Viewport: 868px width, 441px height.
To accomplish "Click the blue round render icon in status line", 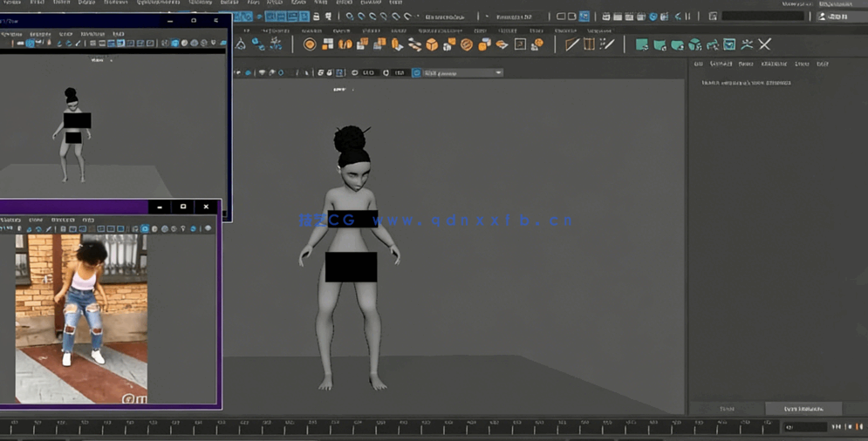I will [653, 17].
